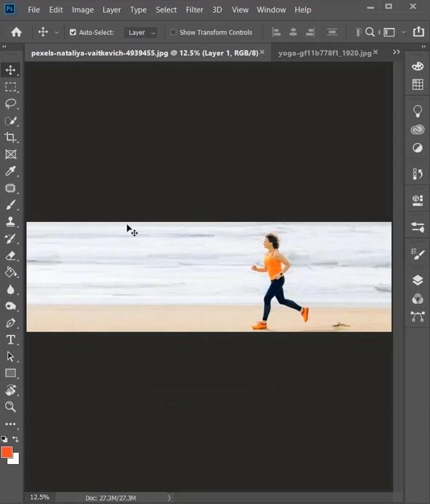The width and height of the screenshot is (430, 504).
Task: Select the Zoom tool in the toolbar
Action: point(10,407)
